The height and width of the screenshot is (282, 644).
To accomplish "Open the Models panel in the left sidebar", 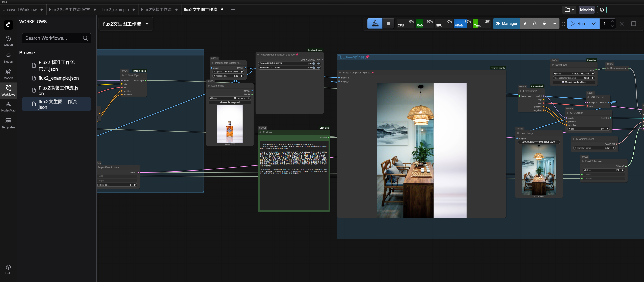I will tap(8, 74).
